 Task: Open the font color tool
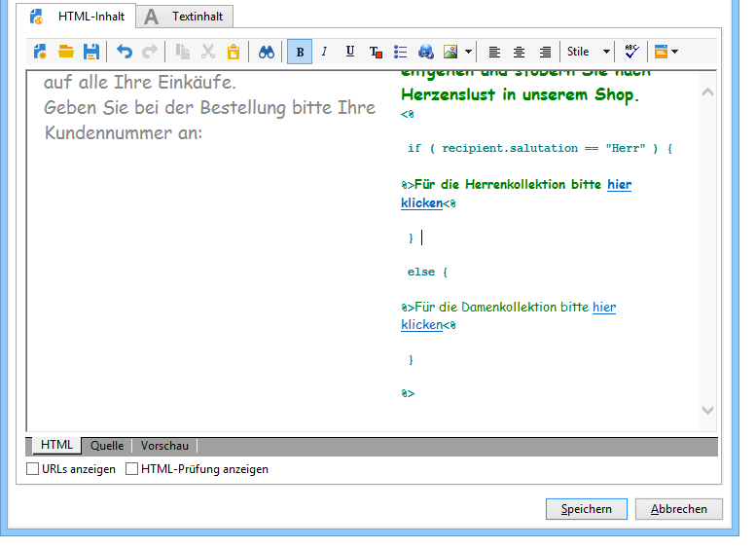(x=376, y=52)
